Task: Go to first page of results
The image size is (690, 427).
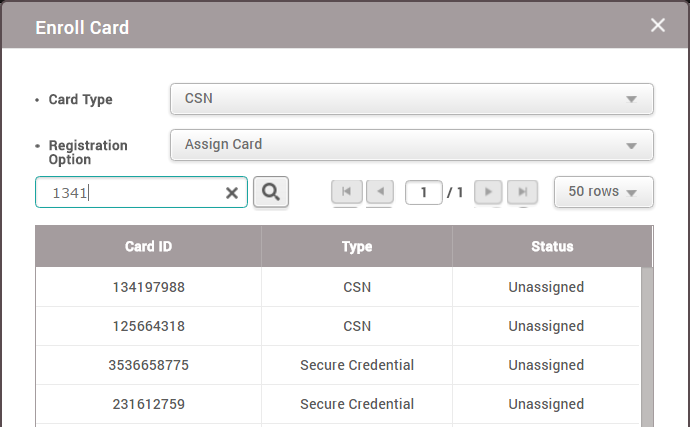Action: (x=346, y=192)
